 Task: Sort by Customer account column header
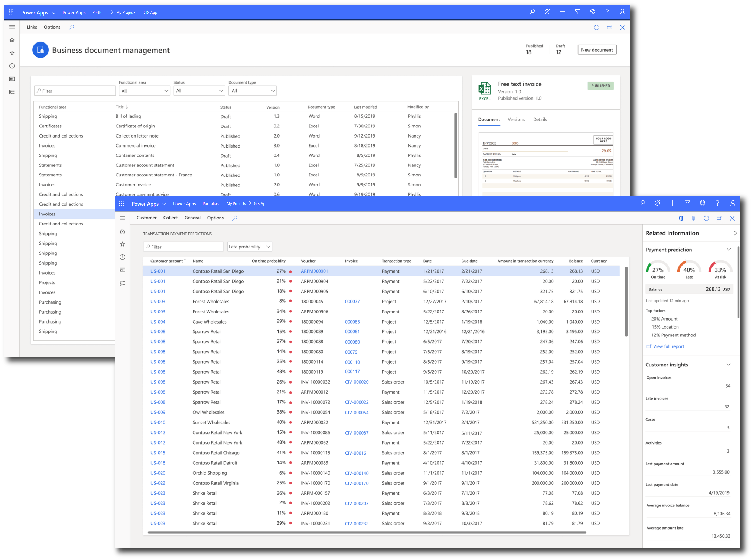point(168,261)
